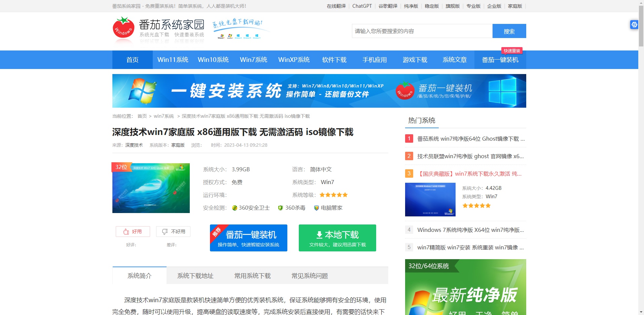Click the 旗舰版 top link
The height and width of the screenshot is (315, 644).
pos(453,6)
